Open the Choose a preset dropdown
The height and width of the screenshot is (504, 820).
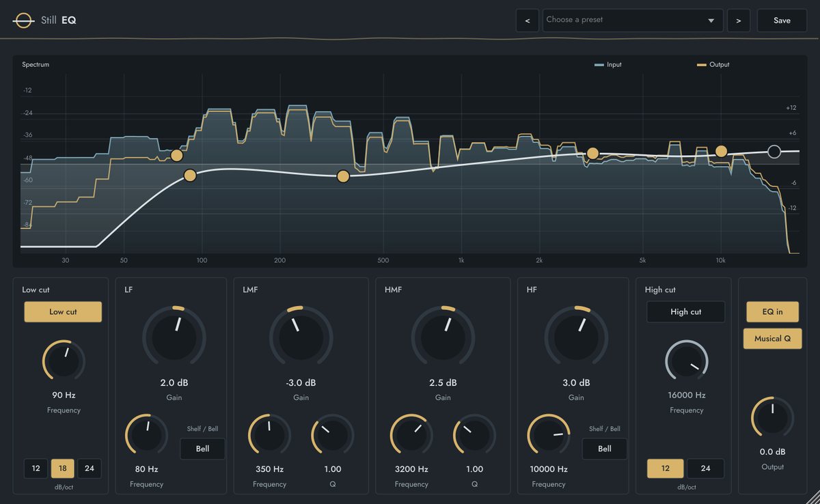(x=633, y=20)
